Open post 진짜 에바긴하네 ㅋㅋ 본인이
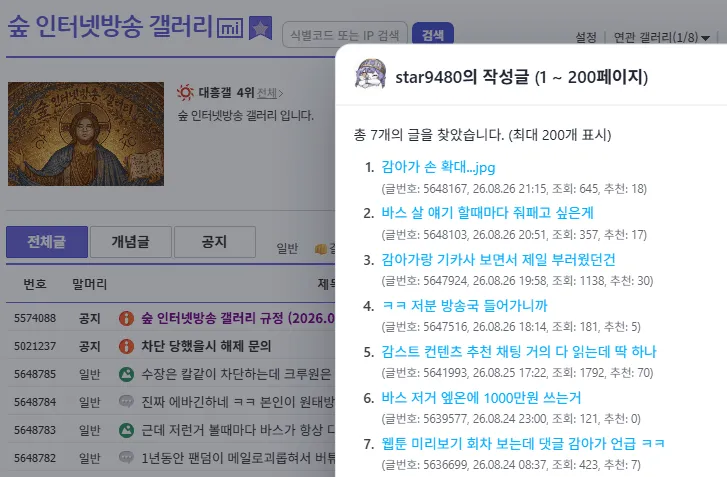The height and width of the screenshot is (477, 727). (x=238, y=402)
